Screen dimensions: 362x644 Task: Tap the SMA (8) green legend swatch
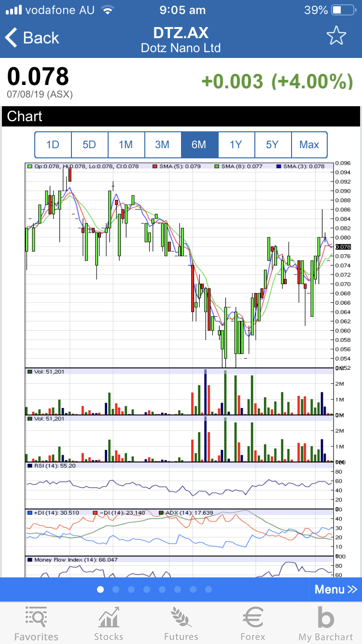(x=217, y=166)
